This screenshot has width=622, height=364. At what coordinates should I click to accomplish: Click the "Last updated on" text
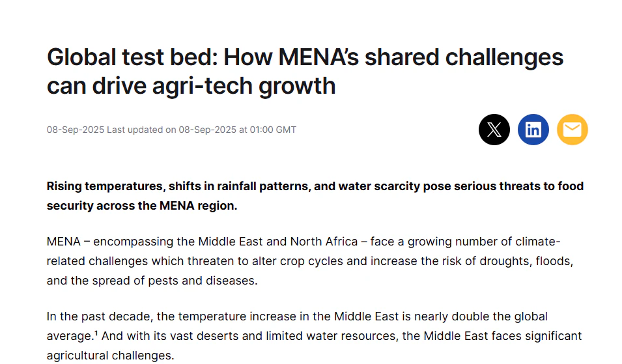pos(141,130)
